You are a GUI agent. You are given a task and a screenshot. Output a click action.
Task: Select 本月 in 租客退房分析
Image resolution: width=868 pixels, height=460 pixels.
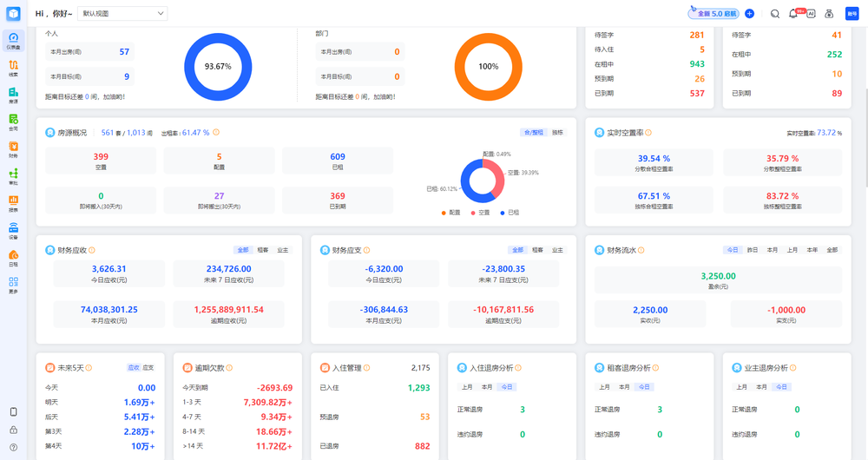tap(624, 387)
